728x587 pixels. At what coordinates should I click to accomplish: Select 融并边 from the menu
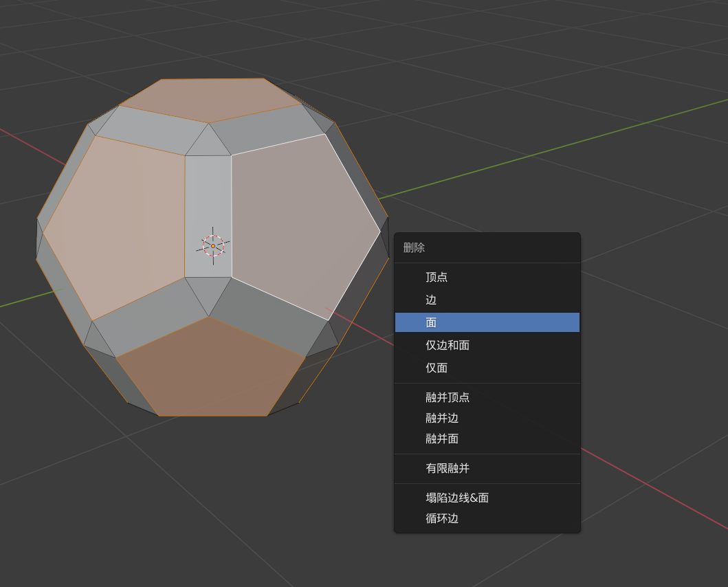[487, 418]
